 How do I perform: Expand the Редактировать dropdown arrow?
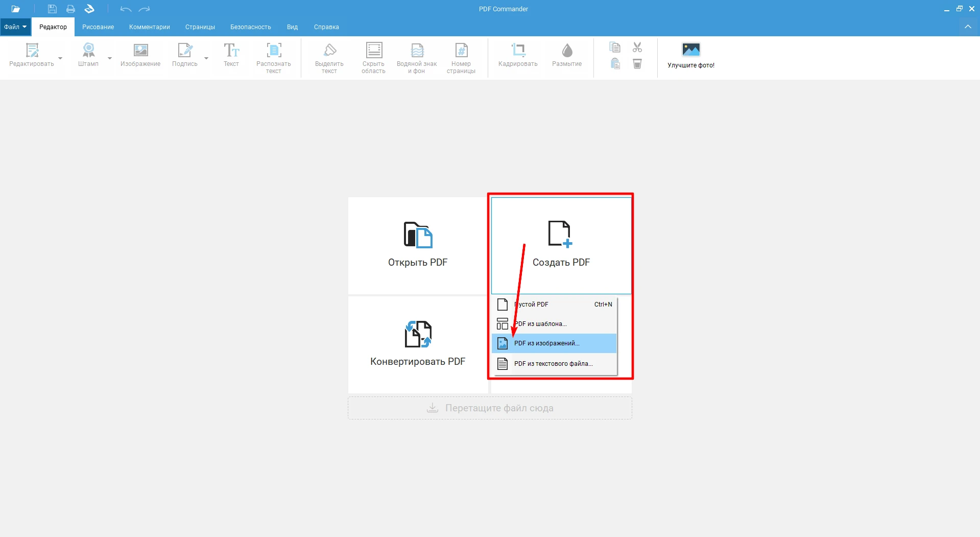[x=60, y=58]
